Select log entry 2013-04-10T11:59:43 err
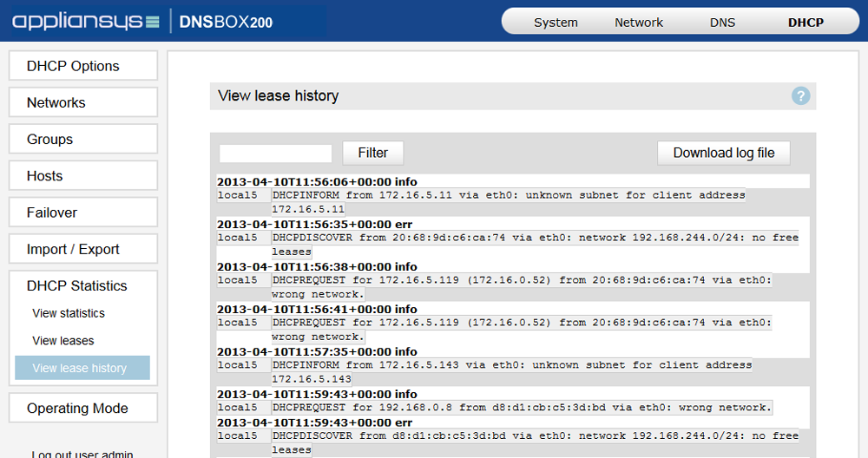The width and height of the screenshot is (868, 458). click(314, 422)
